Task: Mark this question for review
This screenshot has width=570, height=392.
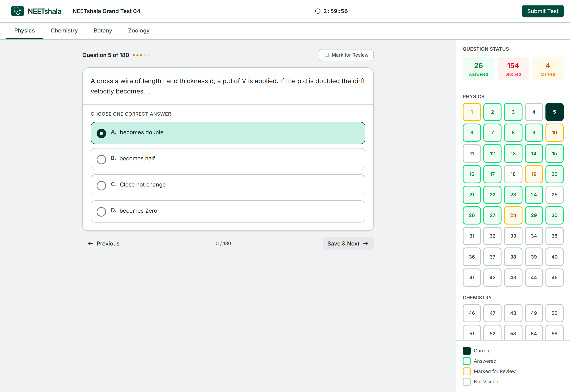Action: [346, 55]
